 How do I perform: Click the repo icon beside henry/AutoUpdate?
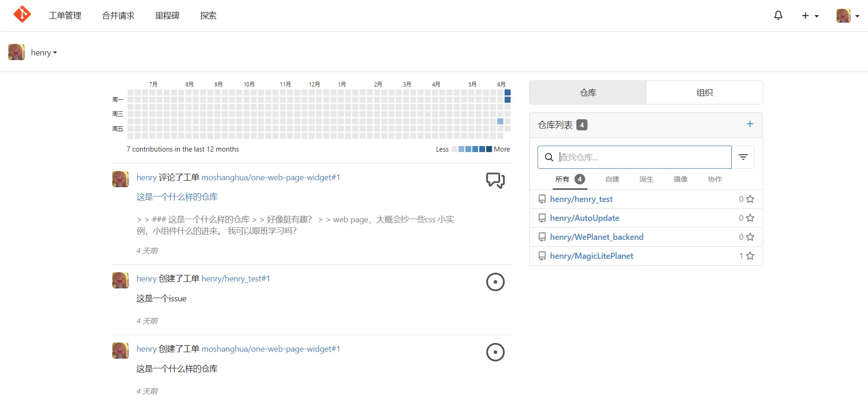pyautogui.click(x=542, y=218)
